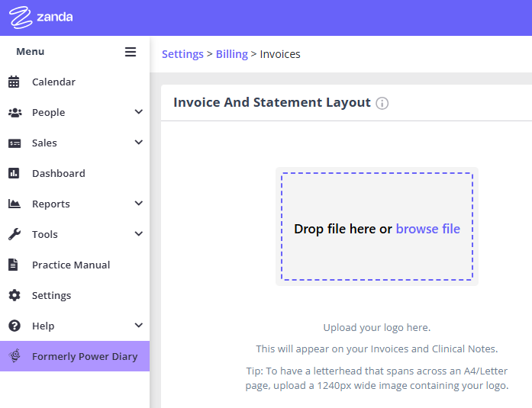Show info for Invoice And Statement Layout
This screenshot has height=408, width=532.
click(x=382, y=103)
